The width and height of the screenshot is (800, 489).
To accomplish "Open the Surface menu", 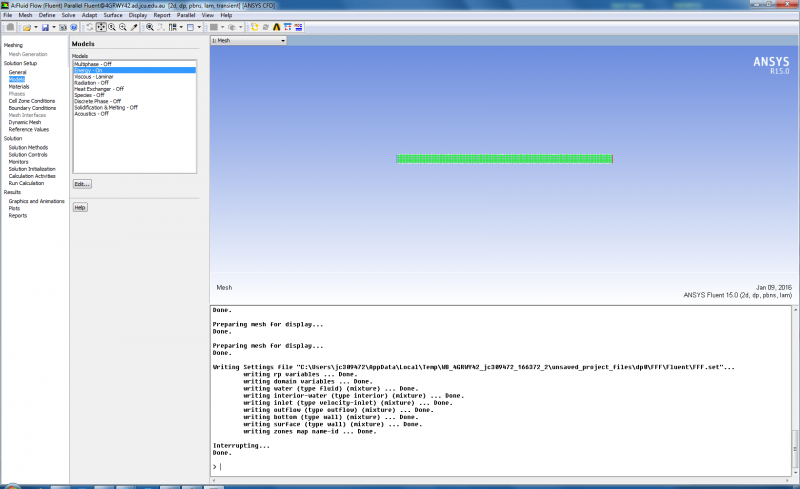I will click(x=113, y=15).
